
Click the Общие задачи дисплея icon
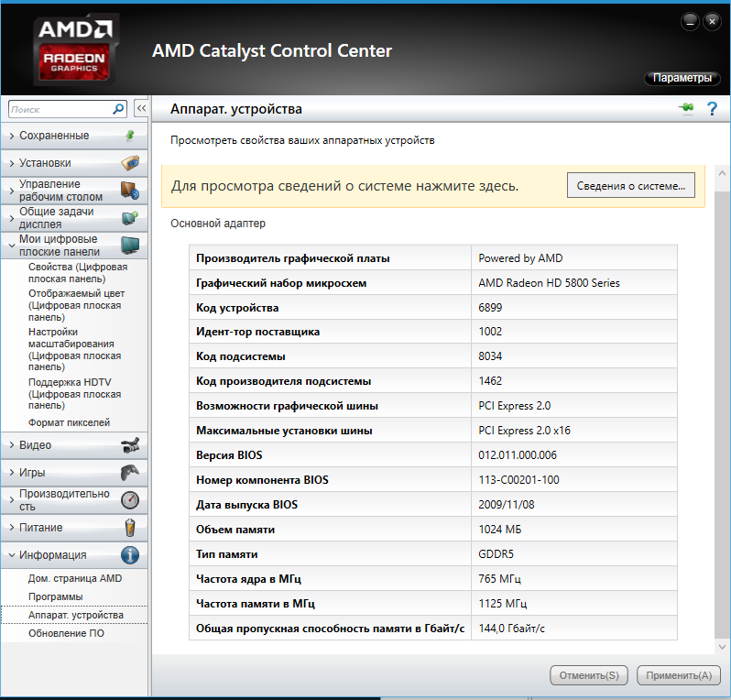click(130, 218)
